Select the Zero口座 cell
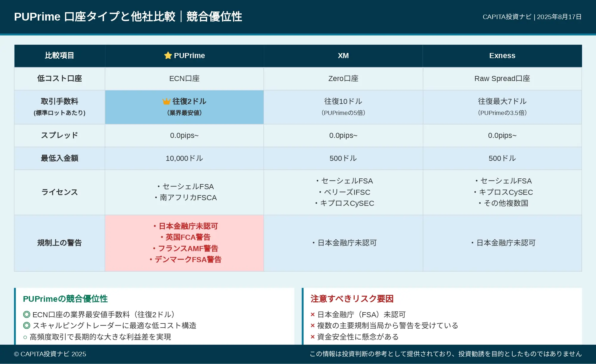Image resolution: width=596 pixels, height=364 pixels. pyautogui.click(x=343, y=79)
